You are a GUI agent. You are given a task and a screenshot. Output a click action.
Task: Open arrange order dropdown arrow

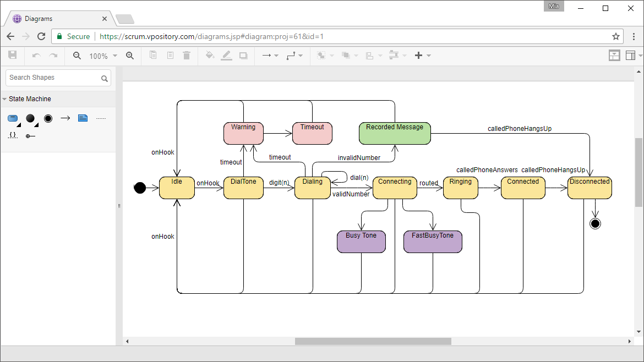[356, 56]
